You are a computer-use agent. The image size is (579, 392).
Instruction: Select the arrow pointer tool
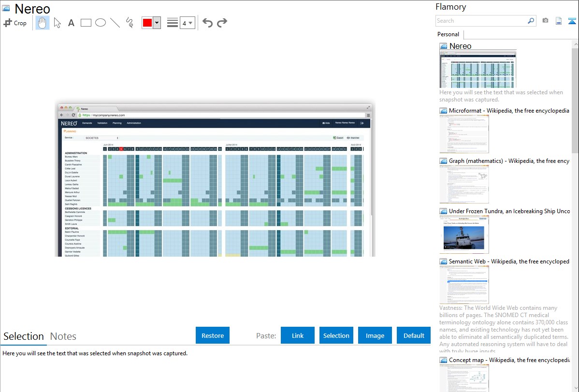pyautogui.click(x=57, y=23)
